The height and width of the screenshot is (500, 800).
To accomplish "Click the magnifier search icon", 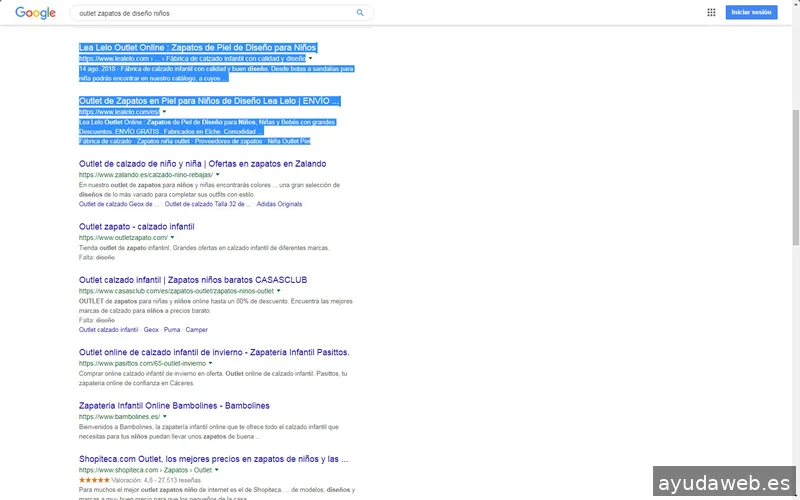I will [360, 13].
